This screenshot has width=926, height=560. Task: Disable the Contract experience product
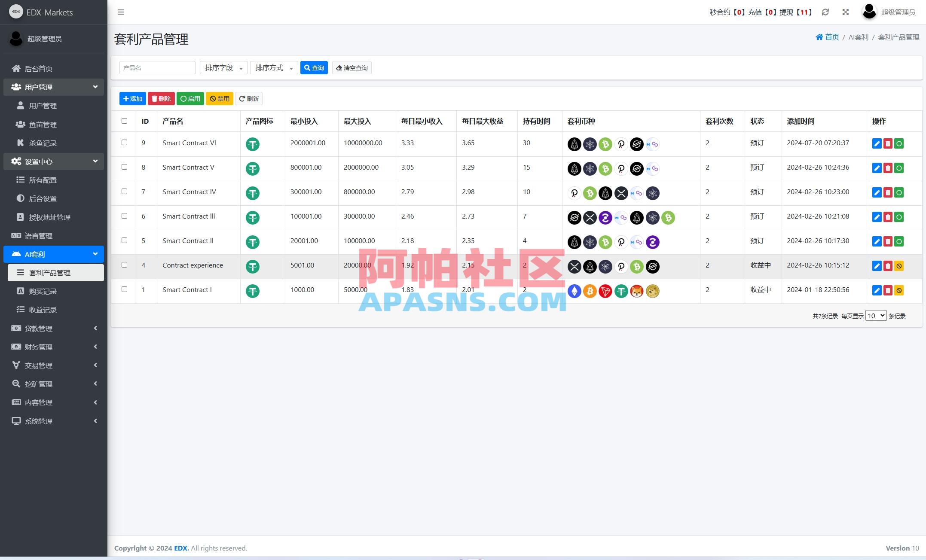tap(899, 266)
